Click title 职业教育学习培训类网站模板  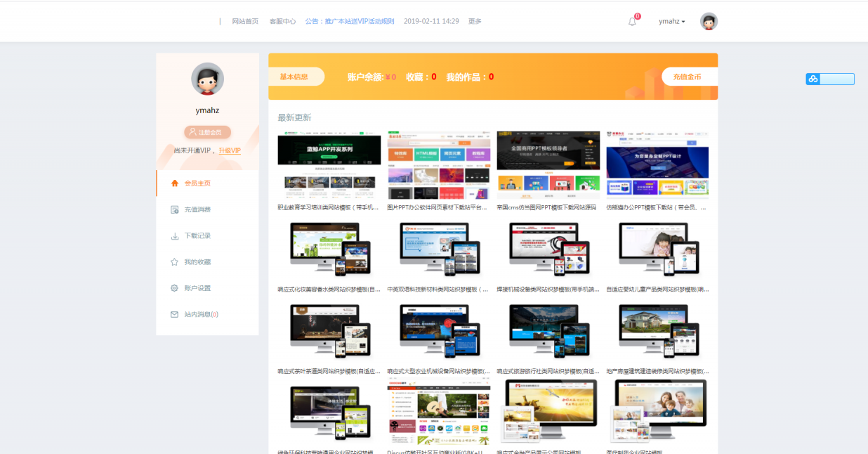tap(329, 207)
